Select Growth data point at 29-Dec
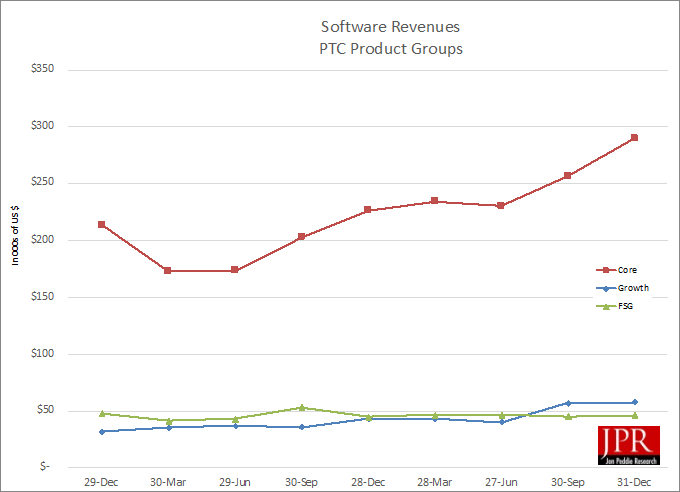Viewport: 680px width, 492px height. (x=102, y=432)
